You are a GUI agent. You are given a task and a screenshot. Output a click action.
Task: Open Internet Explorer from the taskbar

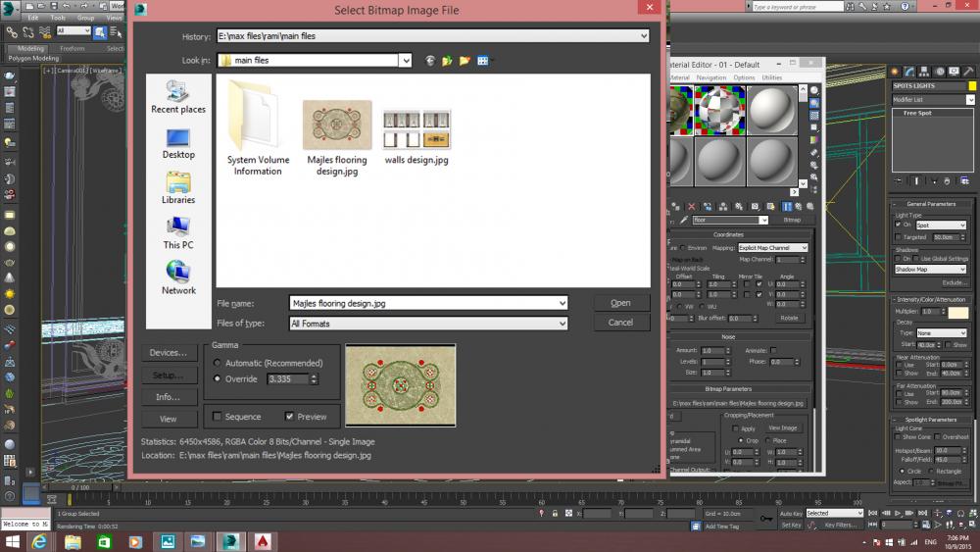40,541
